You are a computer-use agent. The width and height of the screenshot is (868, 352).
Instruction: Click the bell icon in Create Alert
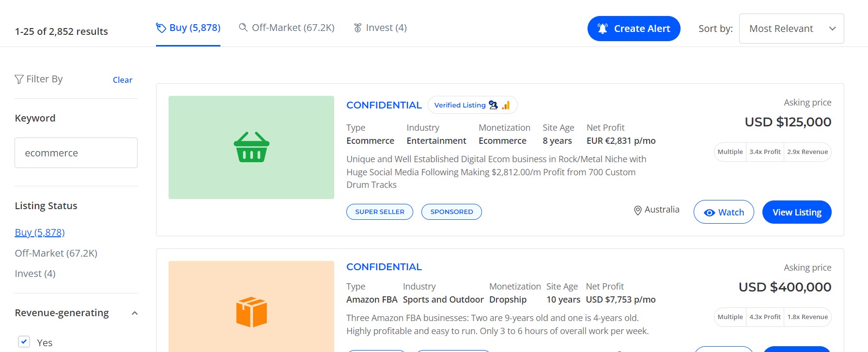point(603,29)
